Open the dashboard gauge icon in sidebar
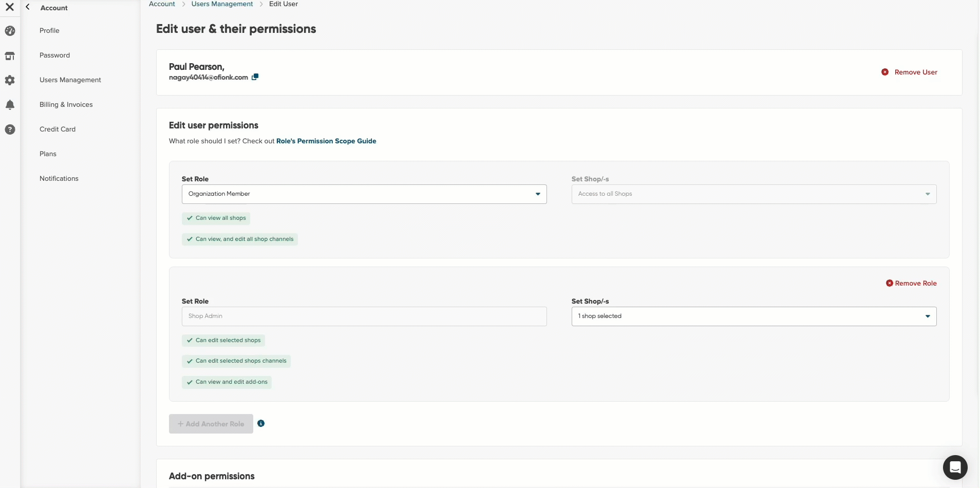 click(10, 31)
